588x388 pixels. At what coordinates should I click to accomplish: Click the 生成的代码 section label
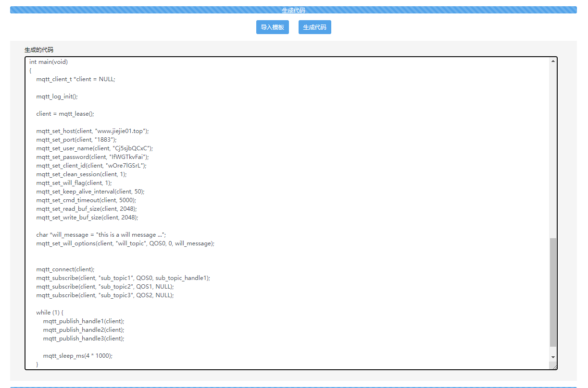pyautogui.click(x=37, y=49)
